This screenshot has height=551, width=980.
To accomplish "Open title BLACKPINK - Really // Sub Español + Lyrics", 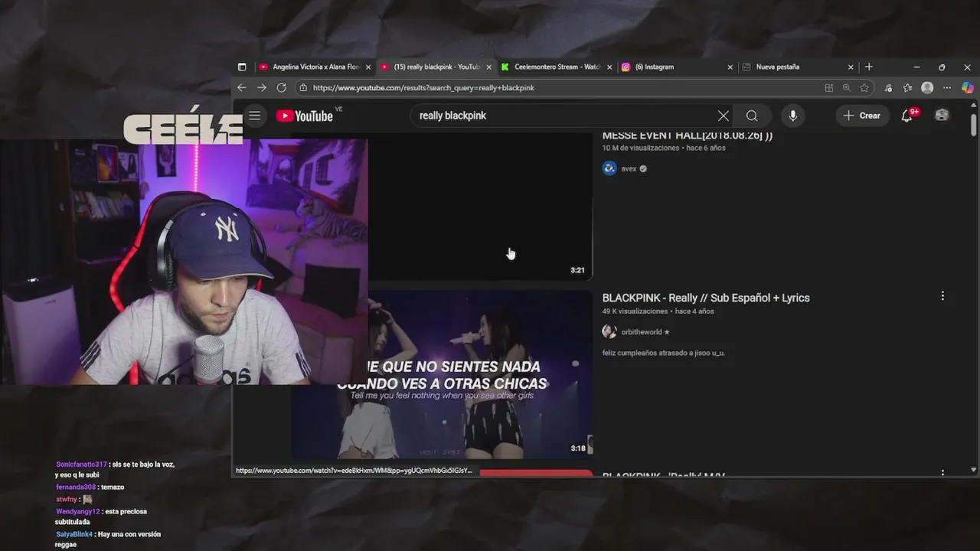I will tap(706, 298).
